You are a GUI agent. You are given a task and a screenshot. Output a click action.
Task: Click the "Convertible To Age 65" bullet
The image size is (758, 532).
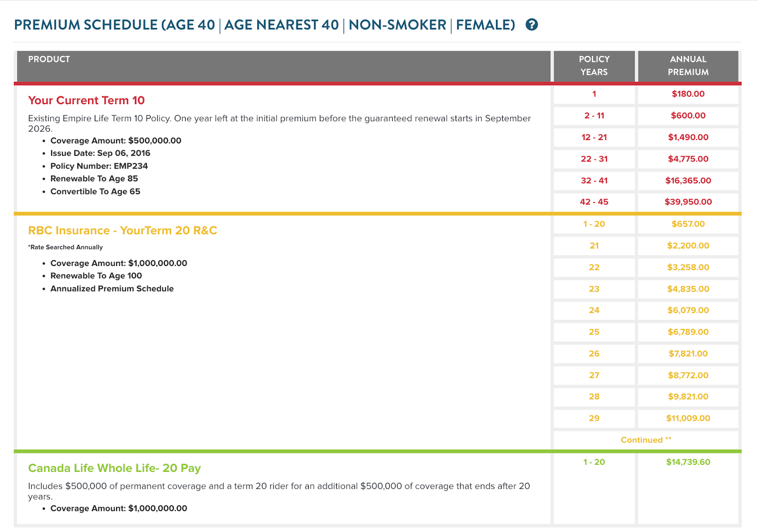[95, 192]
